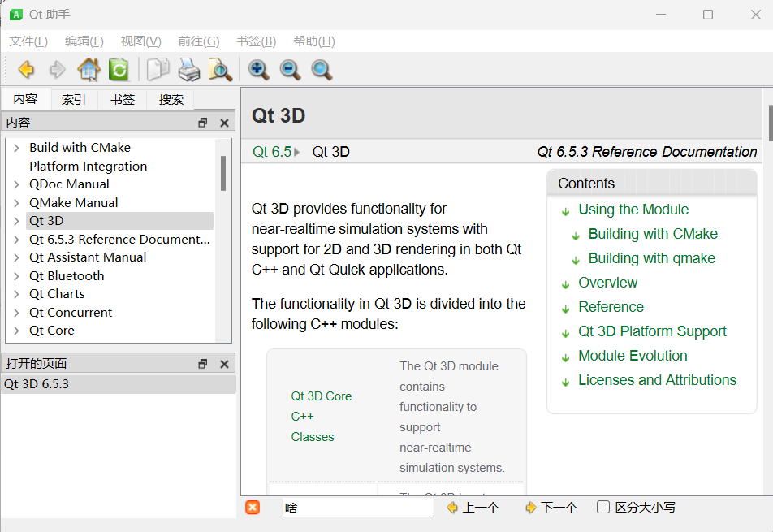Go forward with the grey right arrow
Viewport: 773px width, 532px height.
coord(57,70)
